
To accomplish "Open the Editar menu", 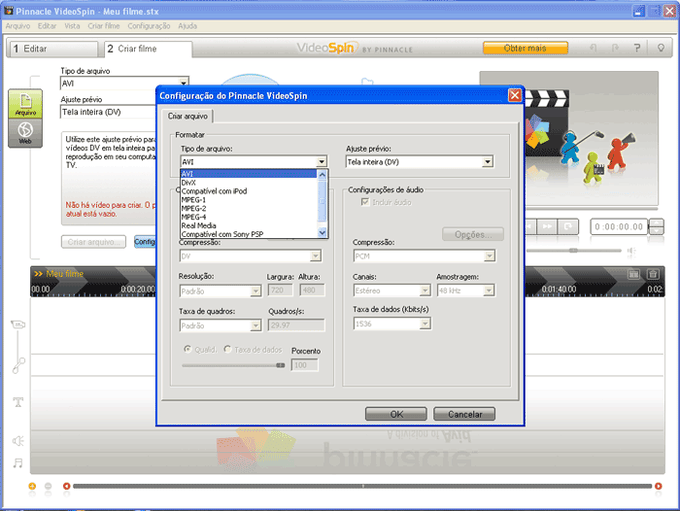I will point(47,26).
